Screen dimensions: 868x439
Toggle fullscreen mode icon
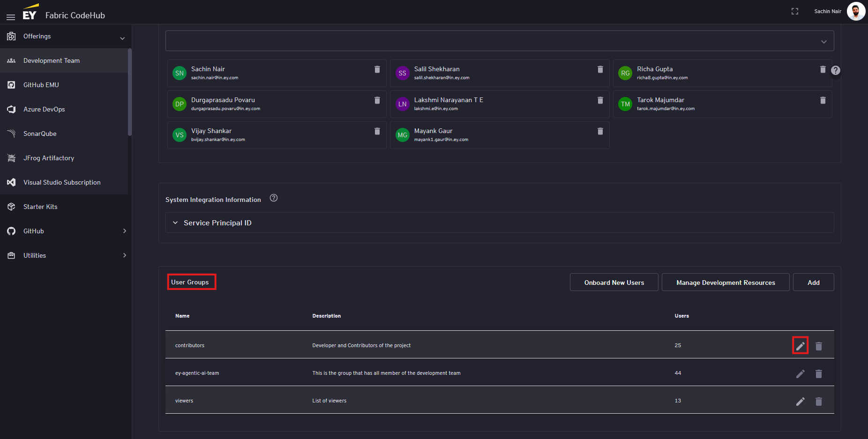pos(794,11)
